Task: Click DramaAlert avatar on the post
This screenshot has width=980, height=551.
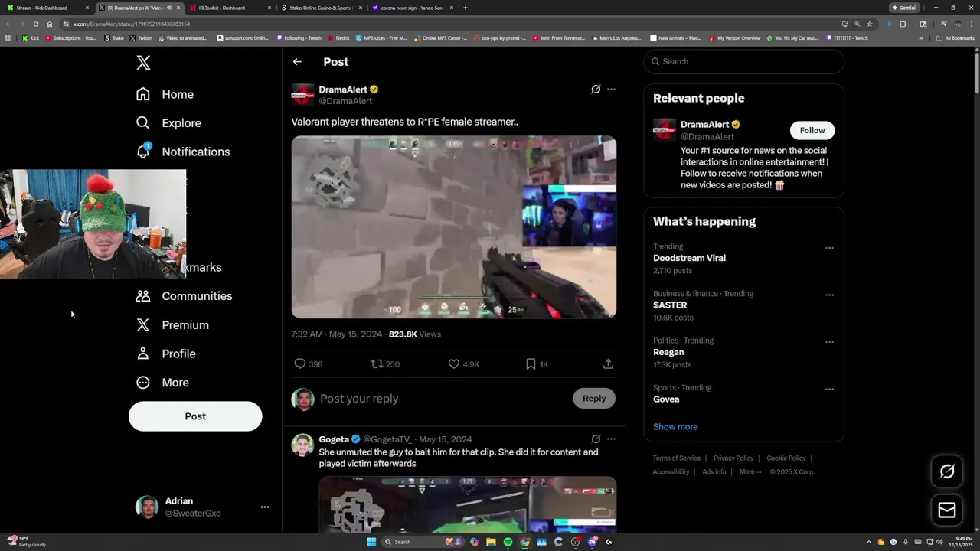Action: [302, 95]
